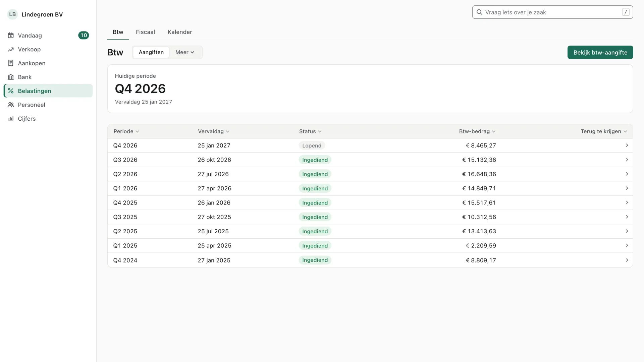Expand the Meer dropdown

click(x=185, y=52)
